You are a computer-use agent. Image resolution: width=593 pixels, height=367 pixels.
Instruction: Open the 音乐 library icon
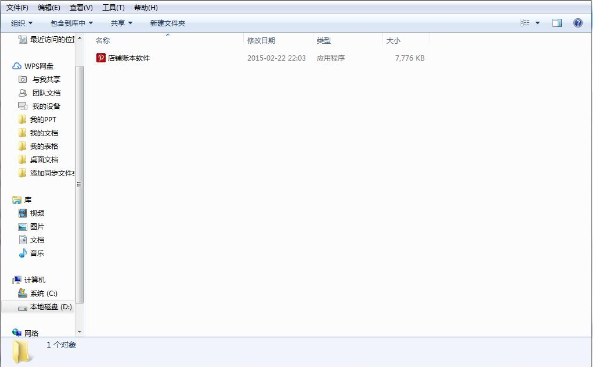(23, 253)
